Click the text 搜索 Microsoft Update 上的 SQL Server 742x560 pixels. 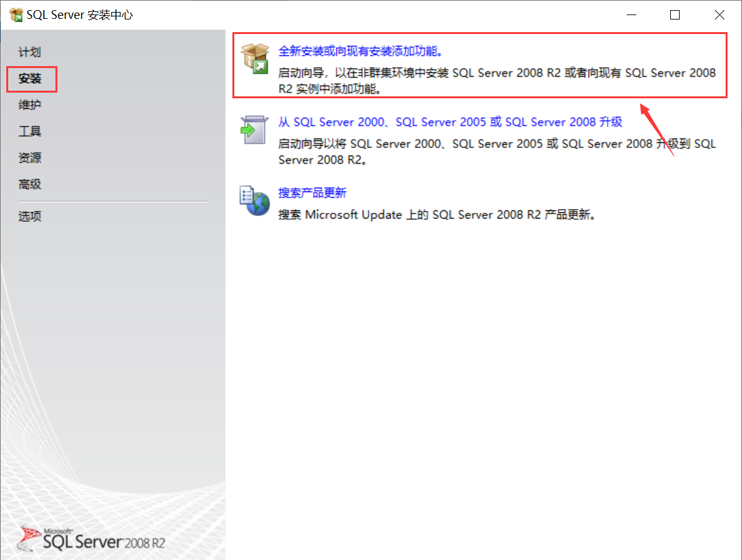point(437,214)
